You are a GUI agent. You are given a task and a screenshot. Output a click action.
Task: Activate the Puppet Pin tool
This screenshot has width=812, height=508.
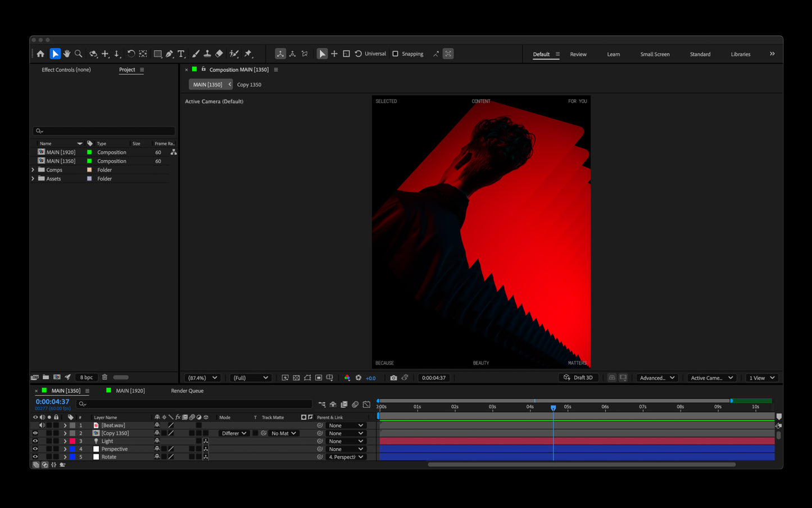pos(248,54)
